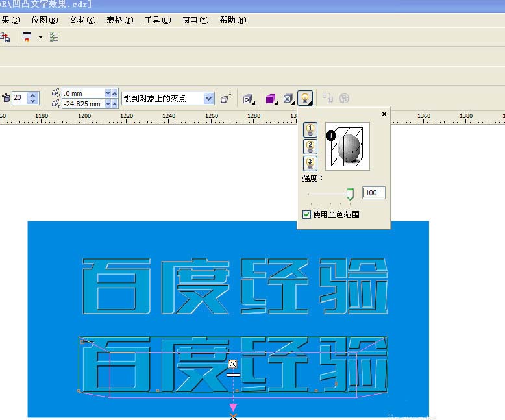This screenshot has width=505, height=420.
Task: Click the intensity value field showing 100
Action: pos(374,193)
